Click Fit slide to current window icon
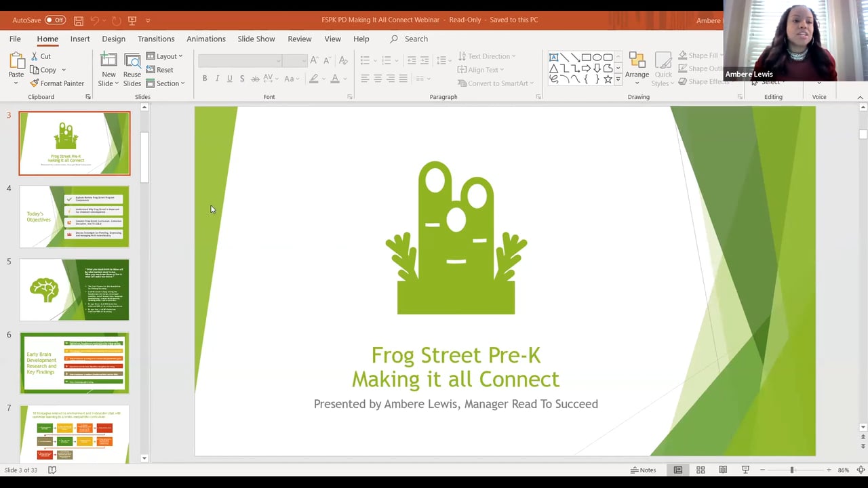The height and width of the screenshot is (488, 868). click(x=861, y=470)
